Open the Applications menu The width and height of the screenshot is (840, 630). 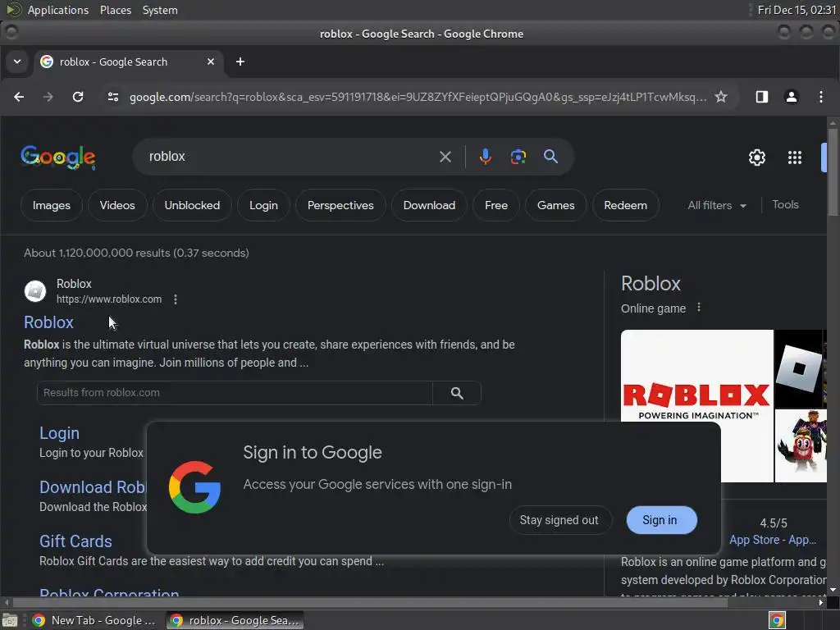click(x=58, y=10)
